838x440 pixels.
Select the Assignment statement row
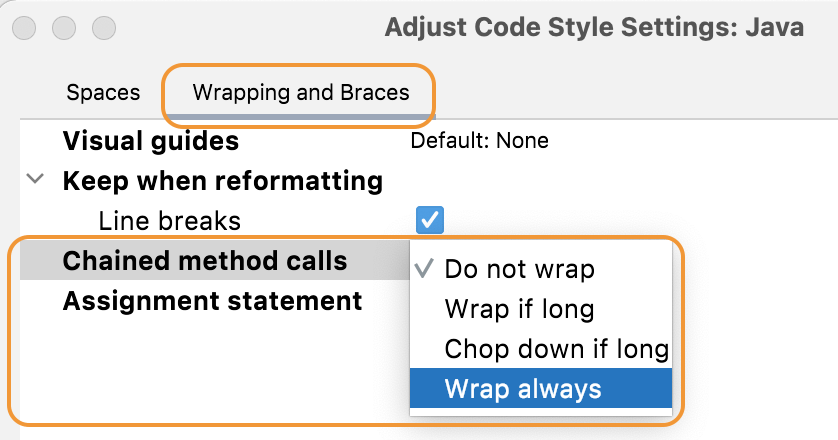point(212,300)
